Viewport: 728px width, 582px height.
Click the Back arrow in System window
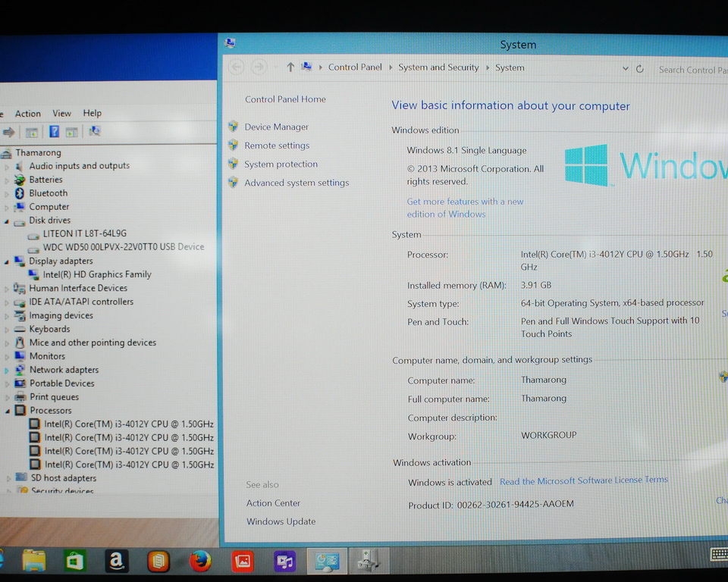(x=237, y=67)
